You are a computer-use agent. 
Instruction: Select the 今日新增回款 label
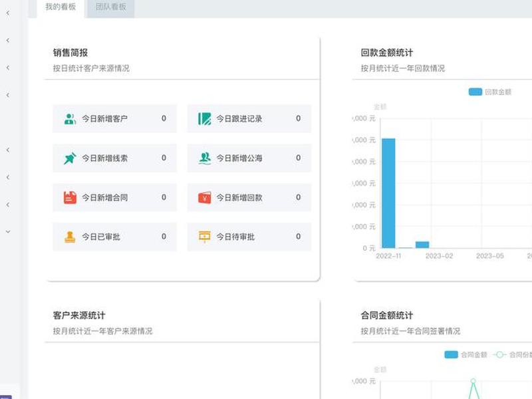(239, 198)
